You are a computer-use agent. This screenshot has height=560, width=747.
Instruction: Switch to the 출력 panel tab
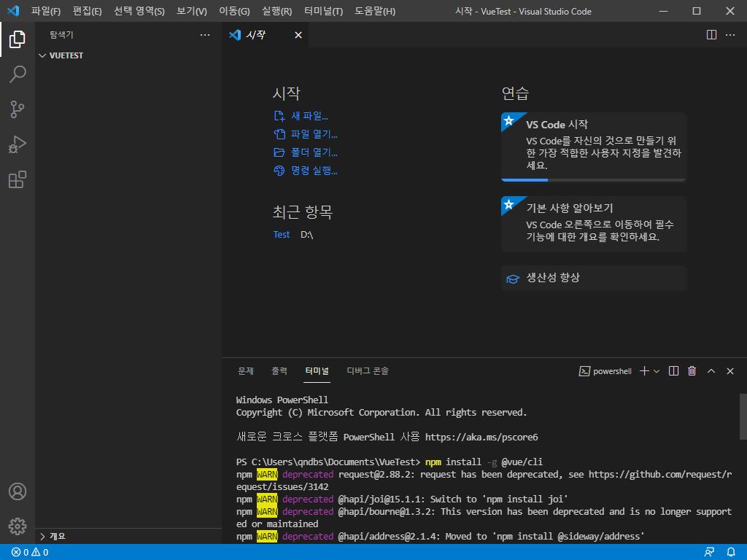279,371
